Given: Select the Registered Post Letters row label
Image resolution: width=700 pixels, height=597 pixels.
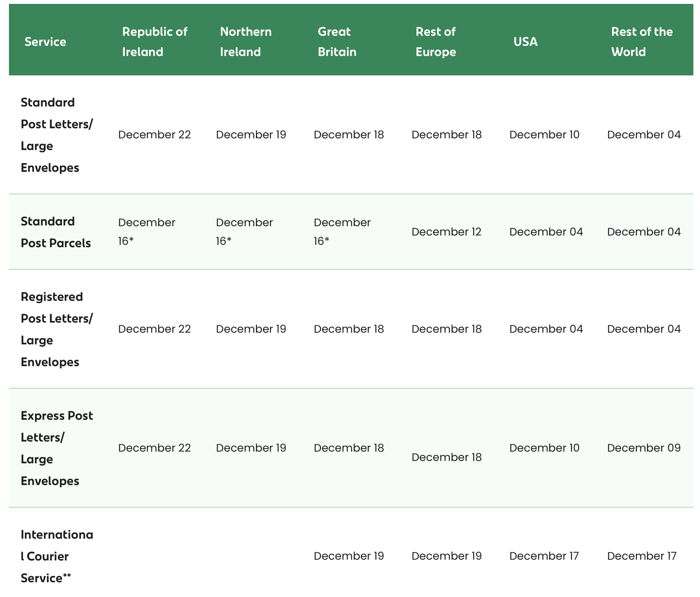Looking at the screenshot, I should pyautogui.click(x=56, y=329).
